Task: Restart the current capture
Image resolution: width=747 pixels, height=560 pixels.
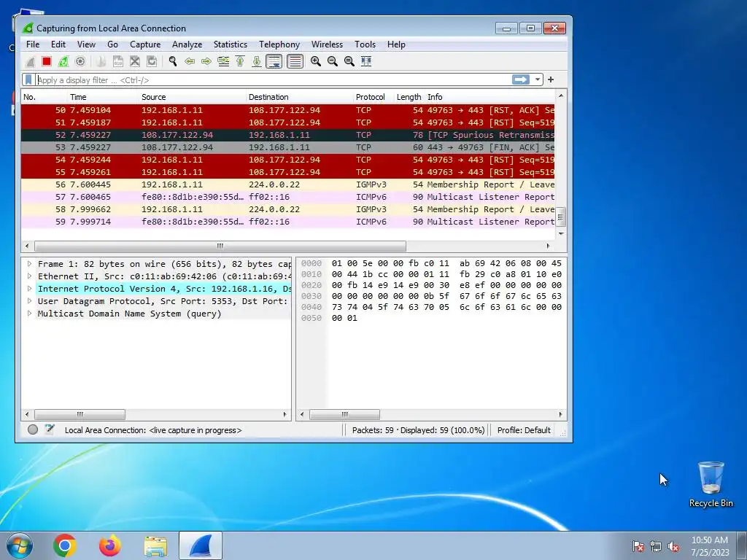Action: (x=63, y=61)
